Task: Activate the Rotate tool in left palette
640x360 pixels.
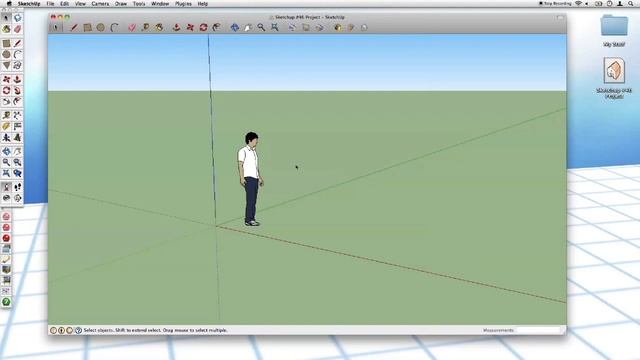Action: coord(6,91)
